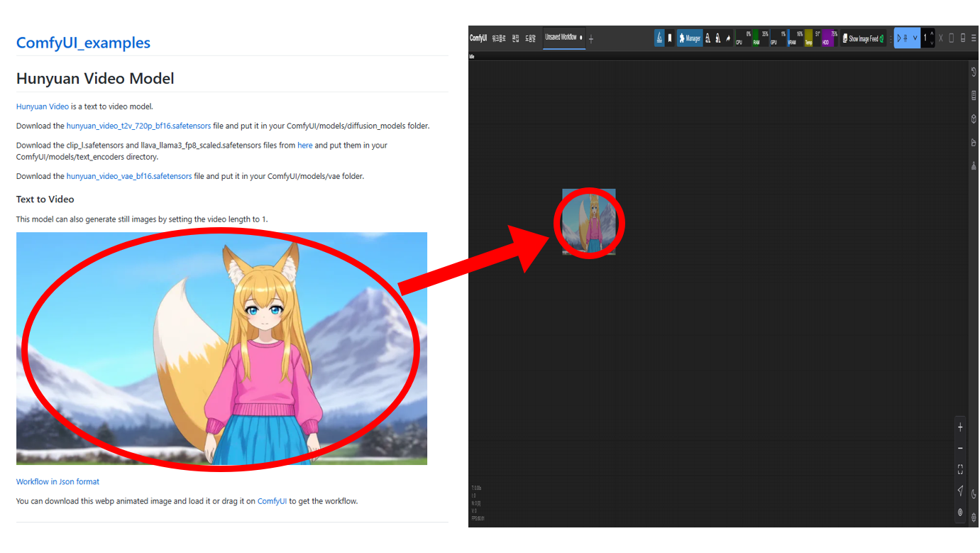Viewport: 980px width, 553px height.
Task: Select the small image thumbnail on ComfyUI canvas
Action: tap(589, 221)
